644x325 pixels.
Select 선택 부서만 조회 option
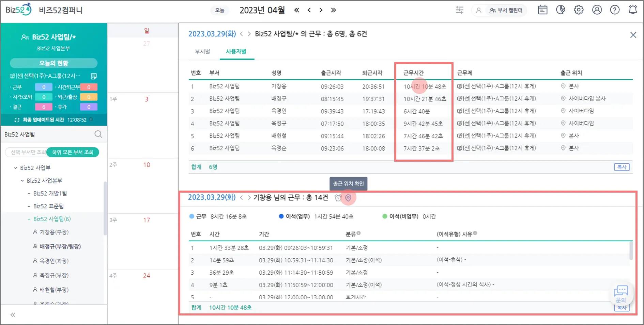click(x=28, y=152)
